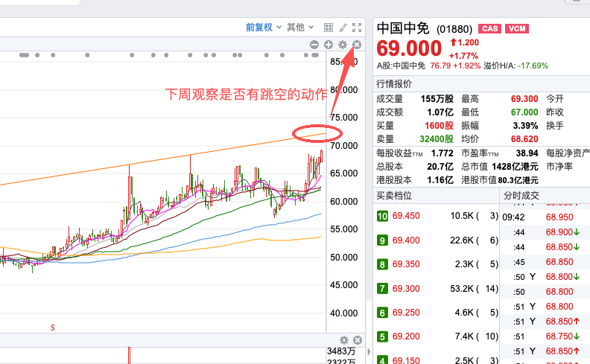Click the H/A premium value -17.69%
590x364 pixels.
click(x=533, y=66)
